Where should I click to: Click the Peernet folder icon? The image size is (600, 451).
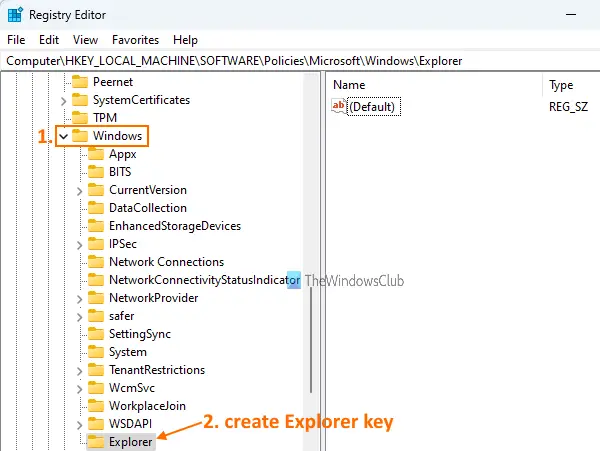click(x=80, y=81)
